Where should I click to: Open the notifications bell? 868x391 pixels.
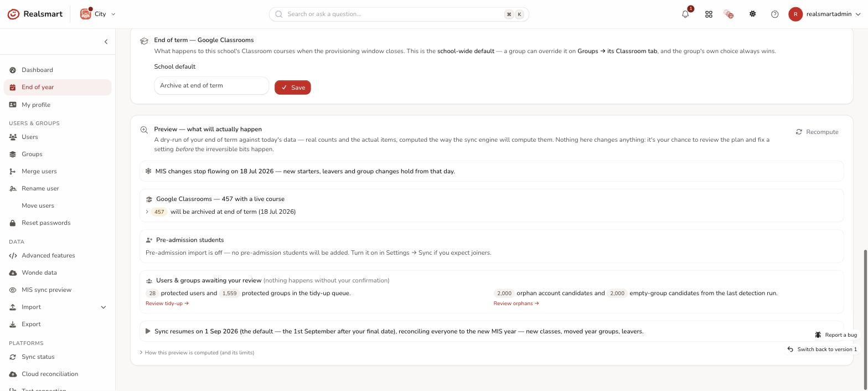pos(685,14)
